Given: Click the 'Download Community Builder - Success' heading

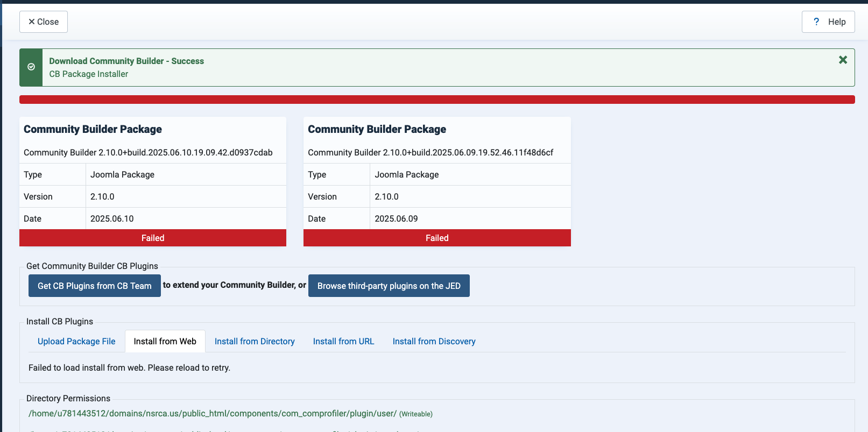Looking at the screenshot, I should 126,61.
